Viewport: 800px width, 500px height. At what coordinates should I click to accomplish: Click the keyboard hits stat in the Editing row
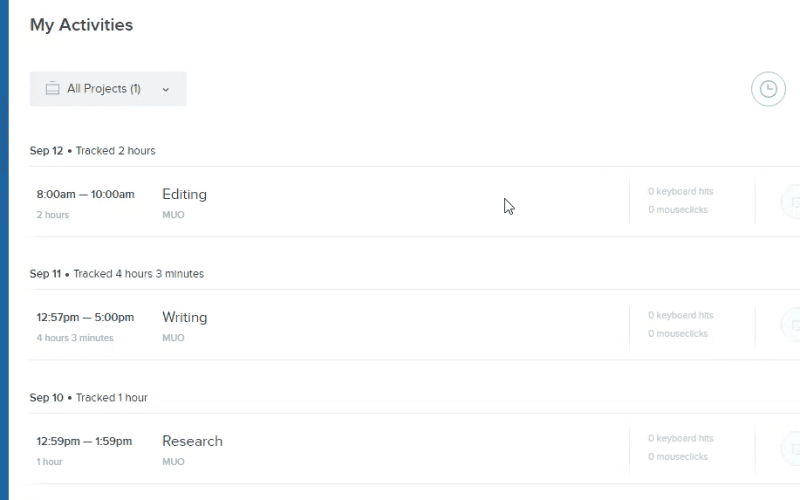coord(681,191)
